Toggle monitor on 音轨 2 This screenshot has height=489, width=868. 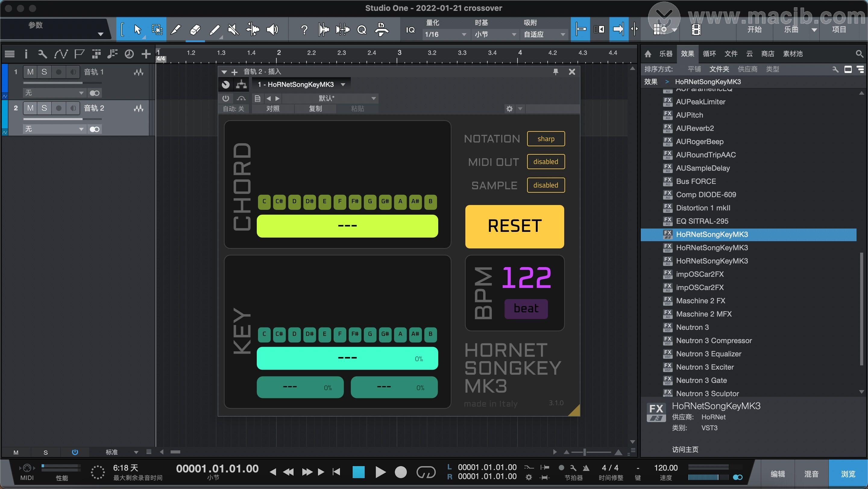(x=73, y=108)
